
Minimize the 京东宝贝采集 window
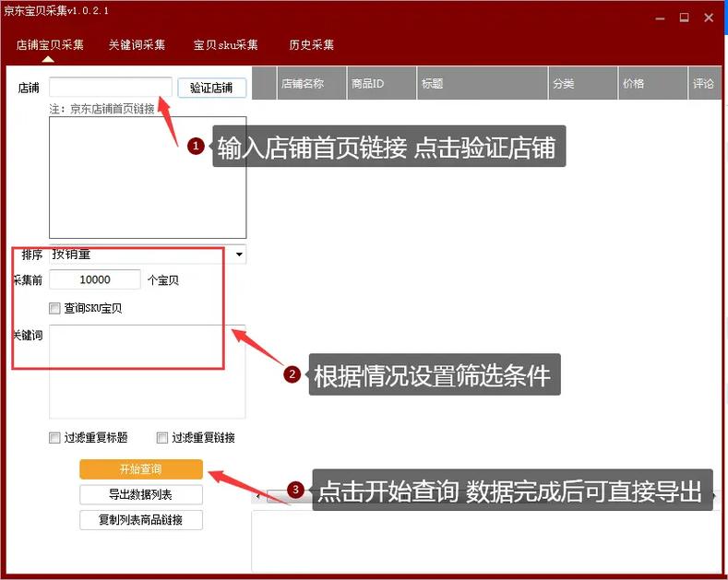point(661,18)
